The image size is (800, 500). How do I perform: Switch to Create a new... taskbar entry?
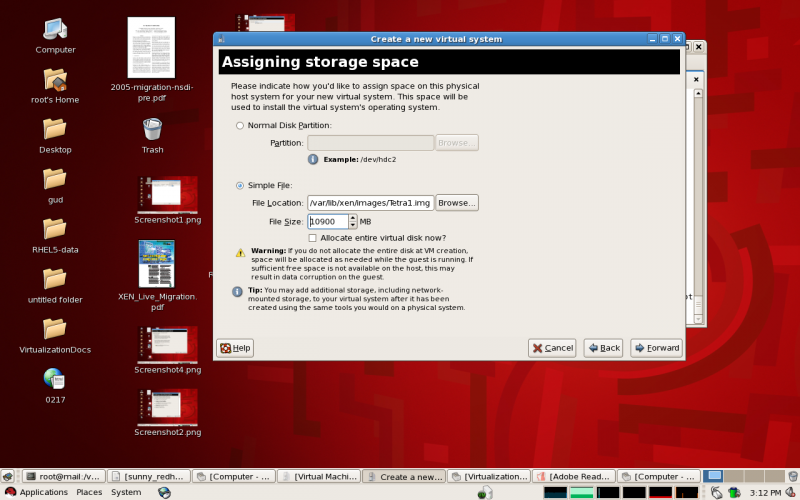click(x=404, y=477)
